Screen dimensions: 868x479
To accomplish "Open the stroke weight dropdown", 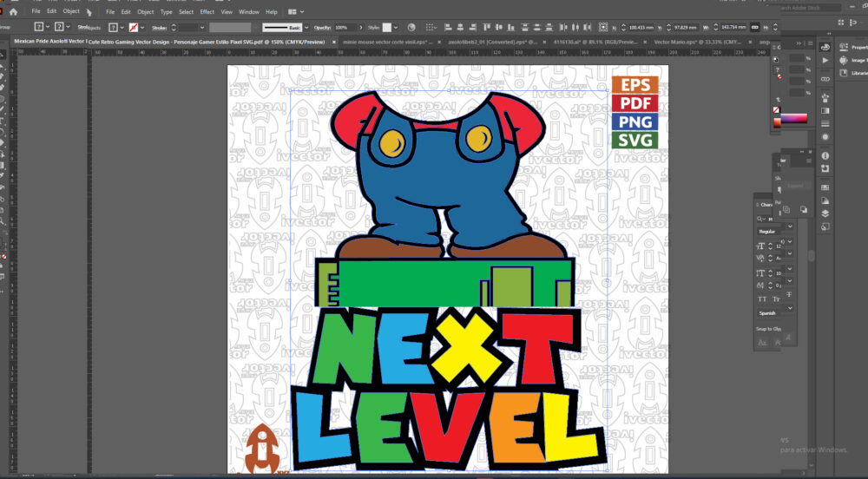I will [x=202, y=27].
